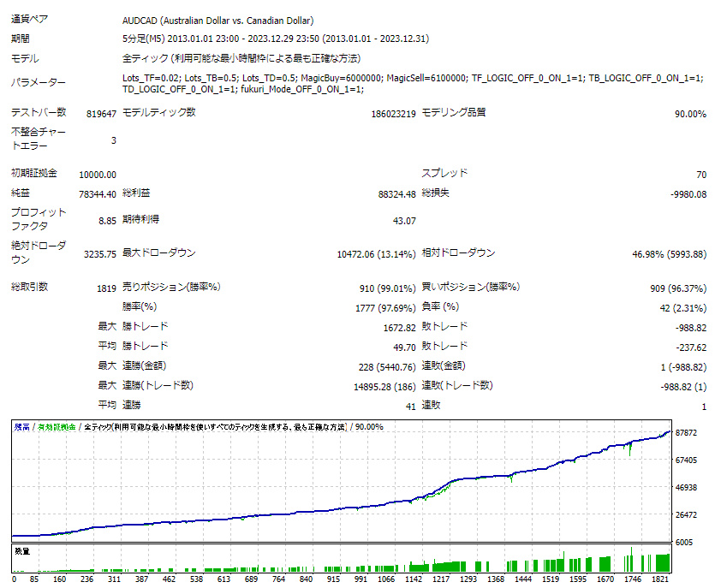
Task: Click the 総取引数 label
Action: [29, 287]
